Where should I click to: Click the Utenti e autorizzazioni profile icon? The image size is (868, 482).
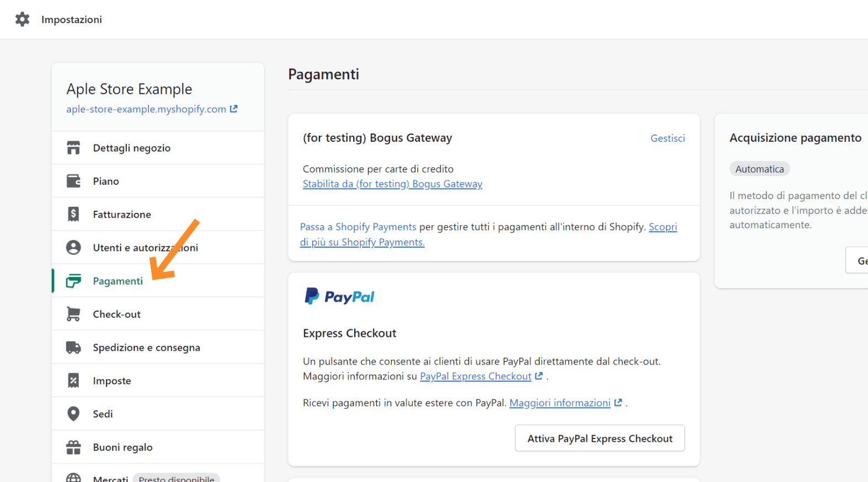click(x=73, y=248)
